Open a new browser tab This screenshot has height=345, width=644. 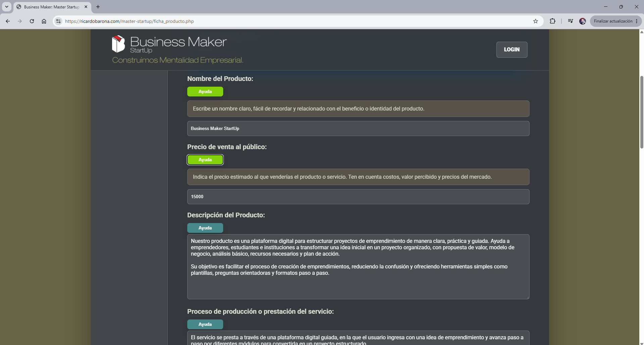98,7
